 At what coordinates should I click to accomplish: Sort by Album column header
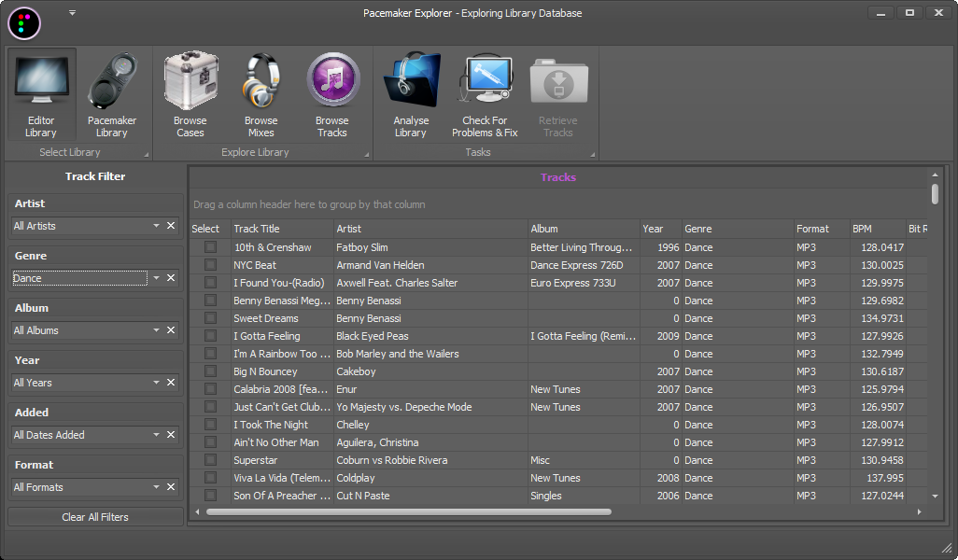click(x=585, y=229)
